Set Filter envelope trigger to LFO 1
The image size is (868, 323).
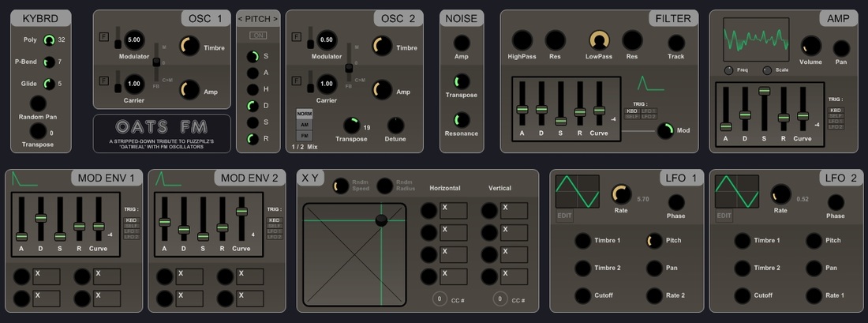[x=649, y=111]
